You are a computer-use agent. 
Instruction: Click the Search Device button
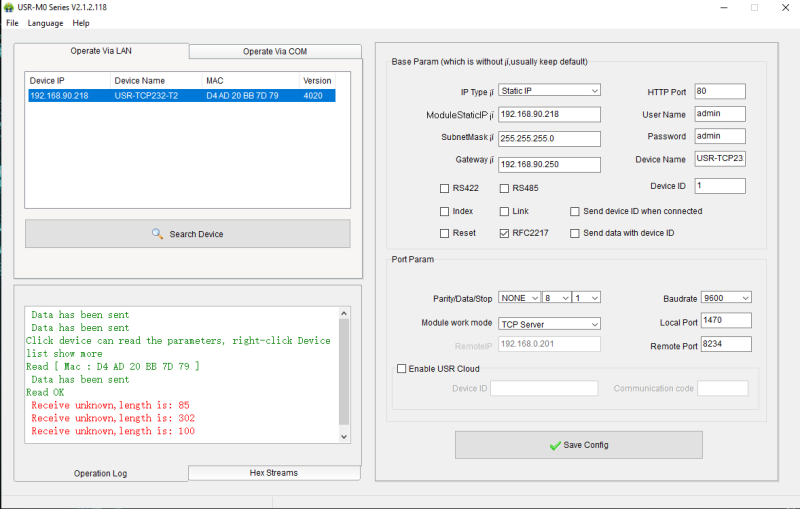188,234
